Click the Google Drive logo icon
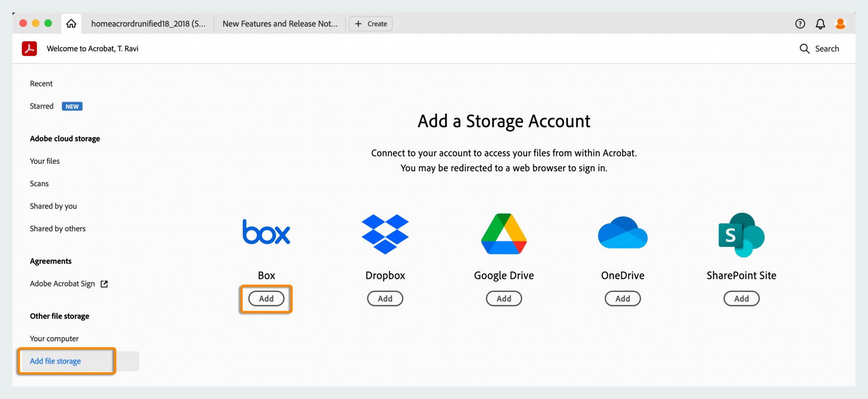 [504, 234]
